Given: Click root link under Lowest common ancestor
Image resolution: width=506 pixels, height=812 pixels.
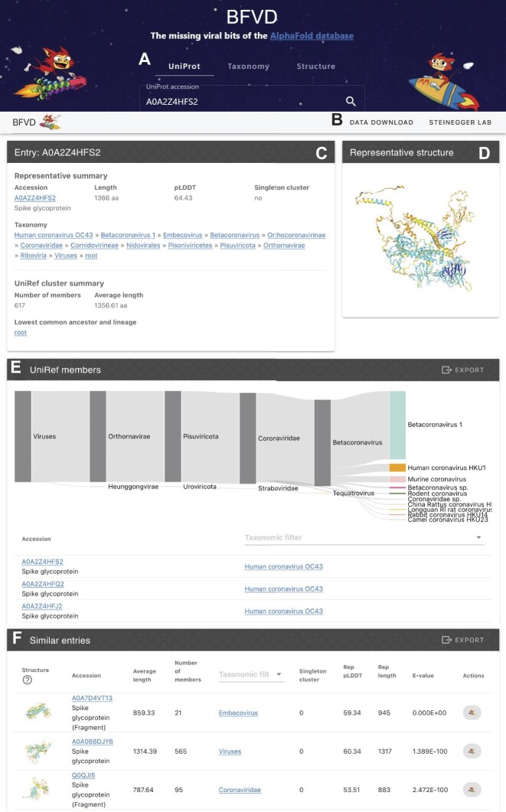Looking at the screenshot, I should tap(20, 332).
